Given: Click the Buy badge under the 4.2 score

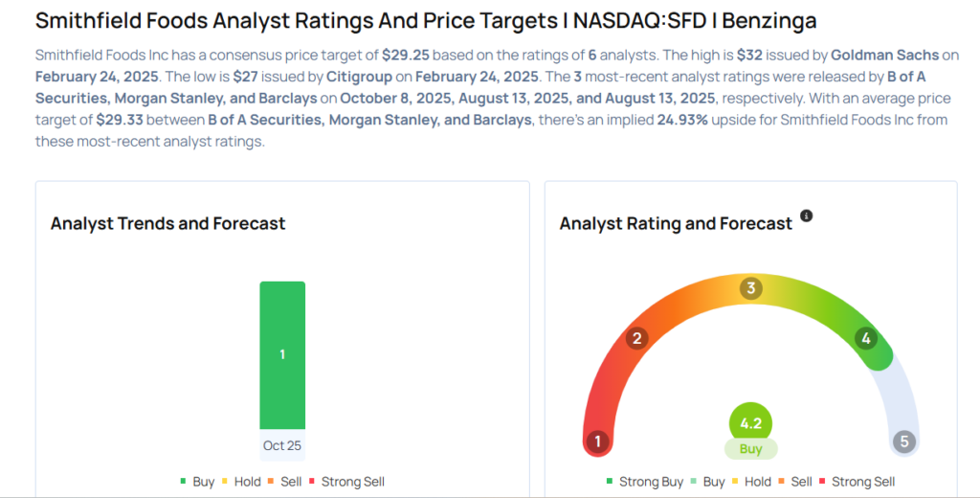Looking at the screenshot, I should pyautogui.click(x=750, y=448).
